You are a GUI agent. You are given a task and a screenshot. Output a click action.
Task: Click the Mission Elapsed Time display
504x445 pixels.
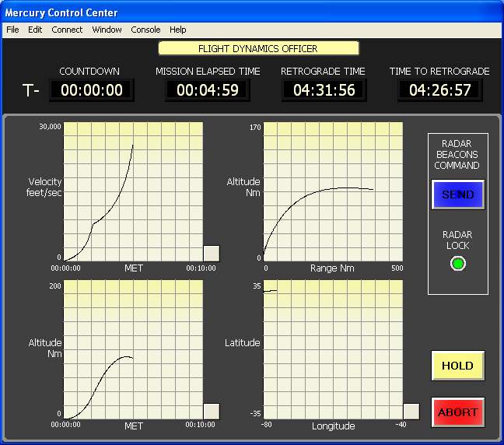point(208,90)
